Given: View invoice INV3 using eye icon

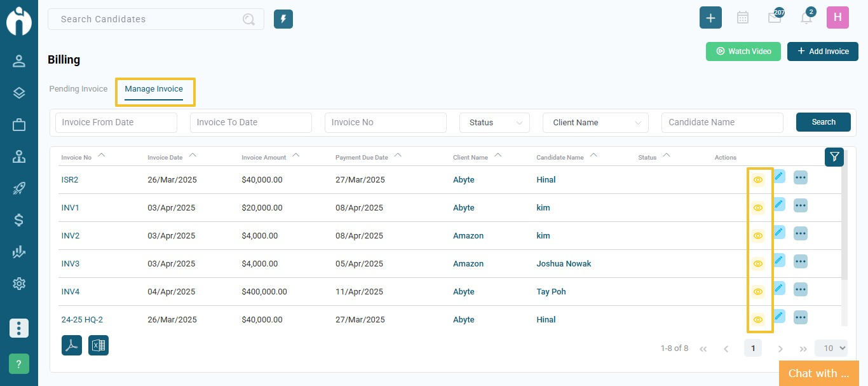Looking at the screenshot, I should pyautogui.click(x=757, y=264).
